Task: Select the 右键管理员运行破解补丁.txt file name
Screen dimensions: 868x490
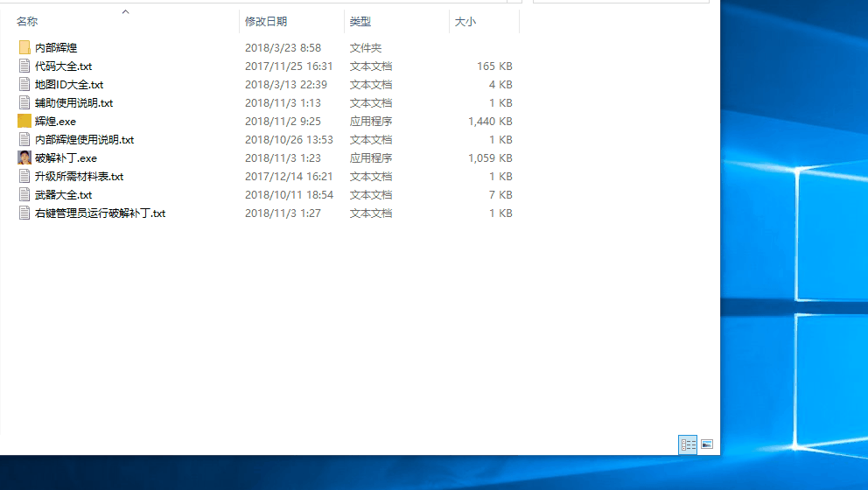Action: point(100,213)
